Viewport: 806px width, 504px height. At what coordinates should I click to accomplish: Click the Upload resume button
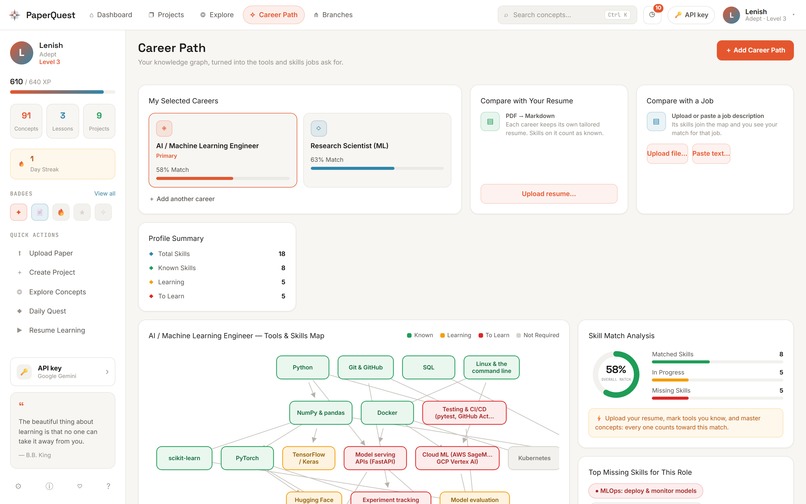[x=549, y=194]
